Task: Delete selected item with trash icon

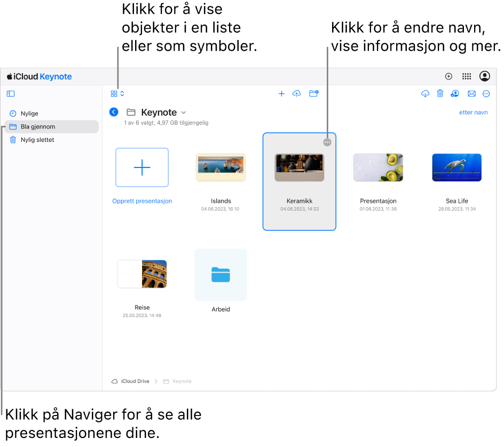Action: pos(440,93)
